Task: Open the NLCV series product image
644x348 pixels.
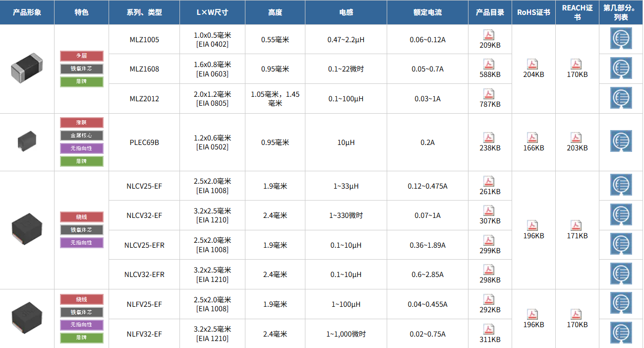Action: (x=27, y=229)
